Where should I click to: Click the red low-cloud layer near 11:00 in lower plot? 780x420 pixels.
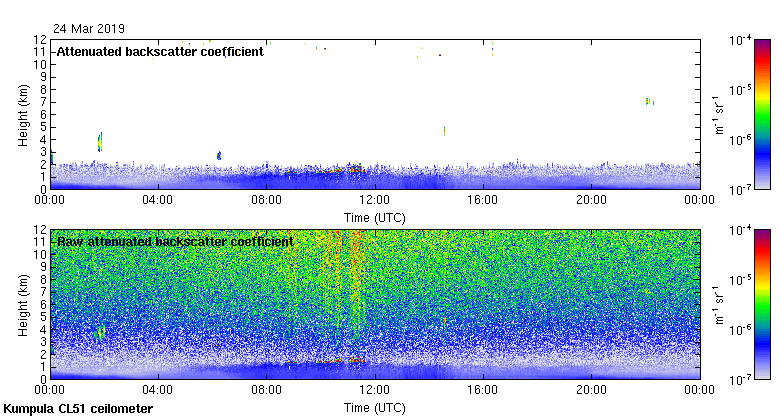357,359
